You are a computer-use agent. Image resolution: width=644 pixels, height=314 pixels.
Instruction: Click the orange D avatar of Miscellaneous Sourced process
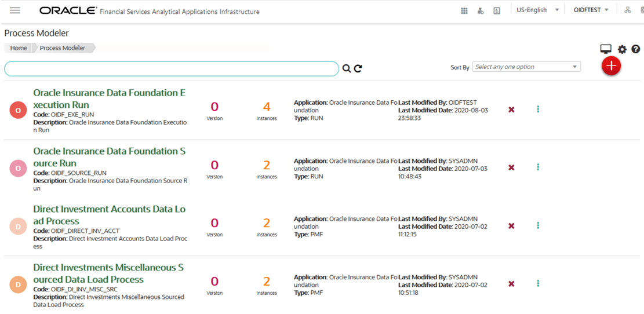tap(18, 284)
